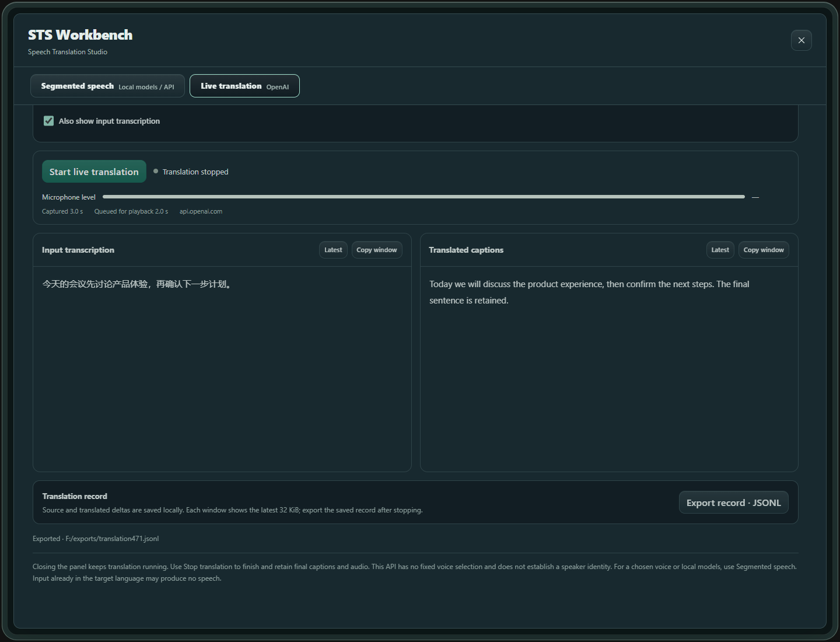840x642 pixels.
Task: Jump to Latest in Translated captions
Action: tap(720, 250)
